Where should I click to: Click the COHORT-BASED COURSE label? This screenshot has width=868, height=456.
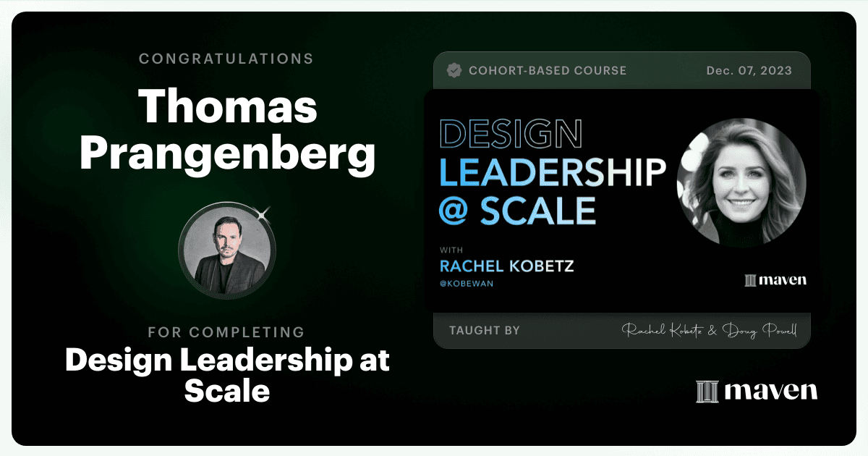tap(548, 71)
